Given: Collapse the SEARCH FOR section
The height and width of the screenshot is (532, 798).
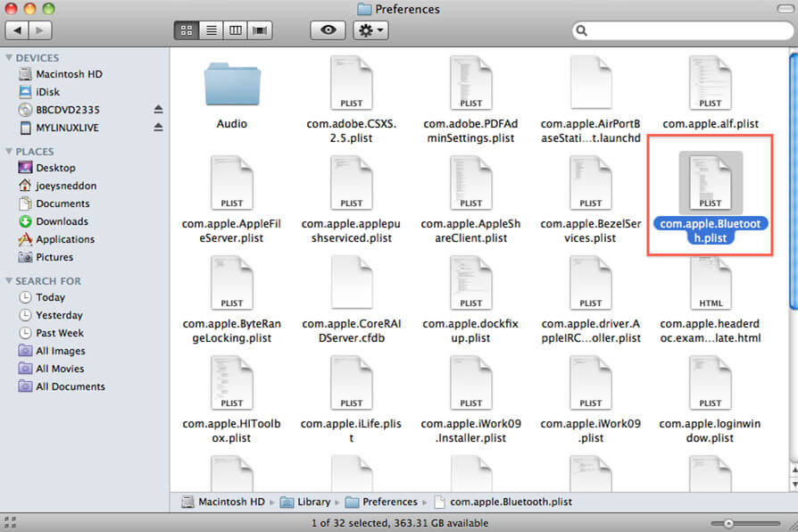Looking at the screenshot, I should click(x=9, y=280).
